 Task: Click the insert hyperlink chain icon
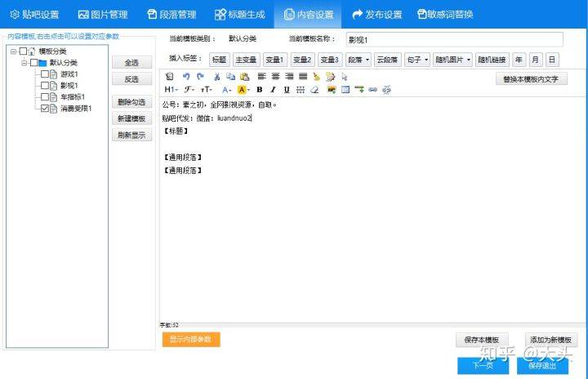372,90
